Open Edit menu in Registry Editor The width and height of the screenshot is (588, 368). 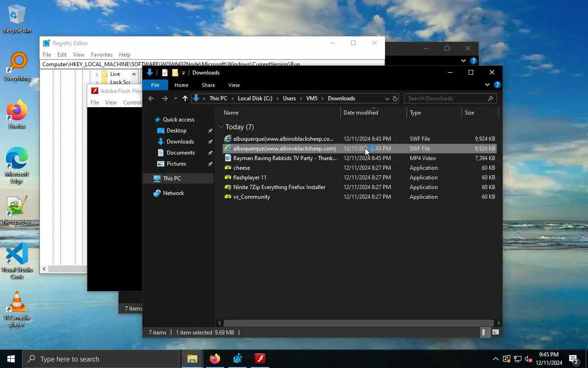pyautogui.click(x=62, y=55)
